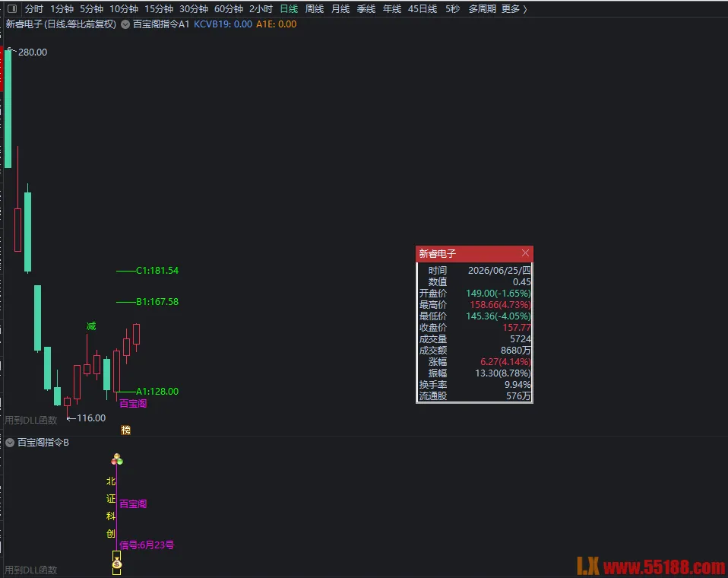Switch to 60分钟 period tab
The width and height of the screenshot is (728, 578).
tap(229, 9)
